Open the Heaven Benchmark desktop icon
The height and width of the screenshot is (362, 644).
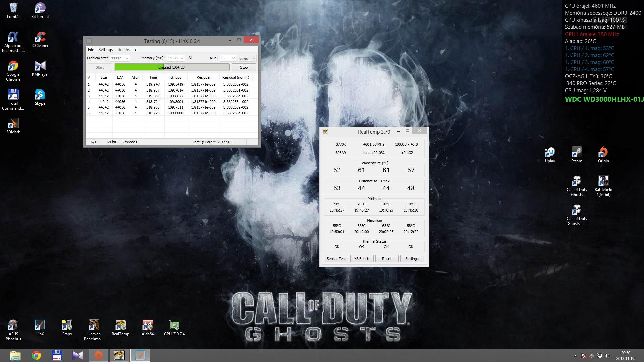pyautogui.click(x=94, y=325)
